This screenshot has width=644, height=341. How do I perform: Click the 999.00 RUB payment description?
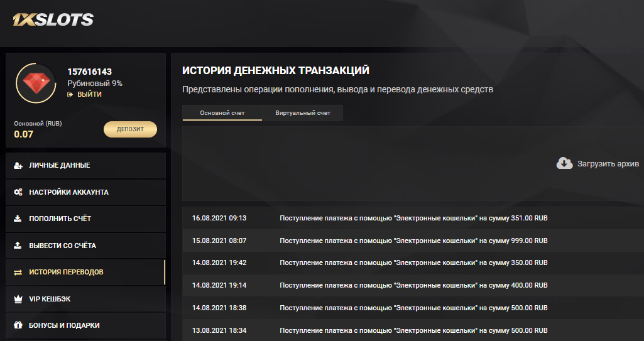point(413,241)
